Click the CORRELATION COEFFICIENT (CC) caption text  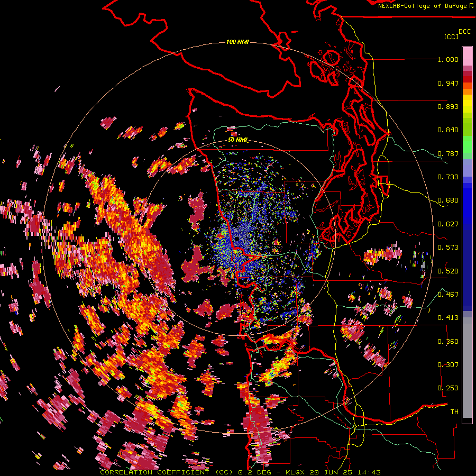tap(167, 472)
